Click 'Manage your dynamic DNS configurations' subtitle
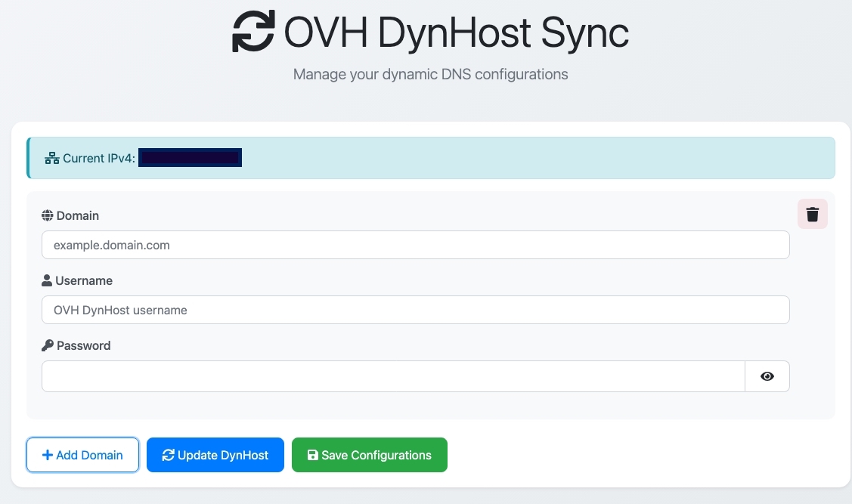The height and width of the screenshot is (504, 852). tap(430, 74)
